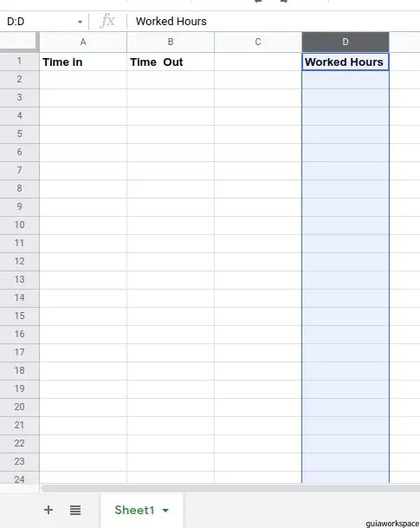420x528 pixels.
Task: Expand the Sheet1 tab dropdown arrow
Action: [x=165, y=510]
